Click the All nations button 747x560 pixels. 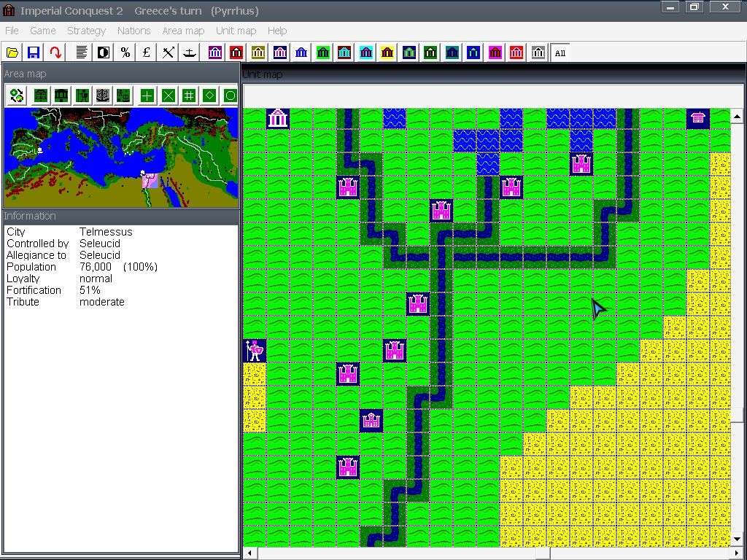click(x=560, y=52)
